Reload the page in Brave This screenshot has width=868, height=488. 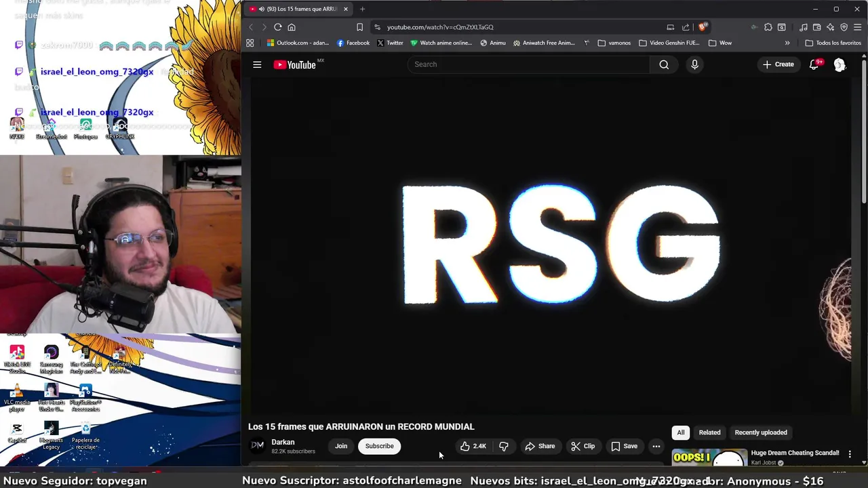click(x=278, y=27)
